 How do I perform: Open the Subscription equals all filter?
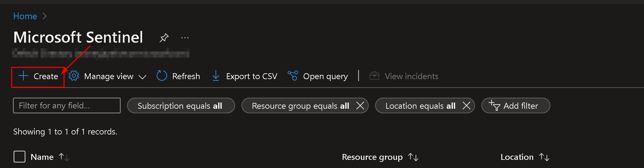181,106
